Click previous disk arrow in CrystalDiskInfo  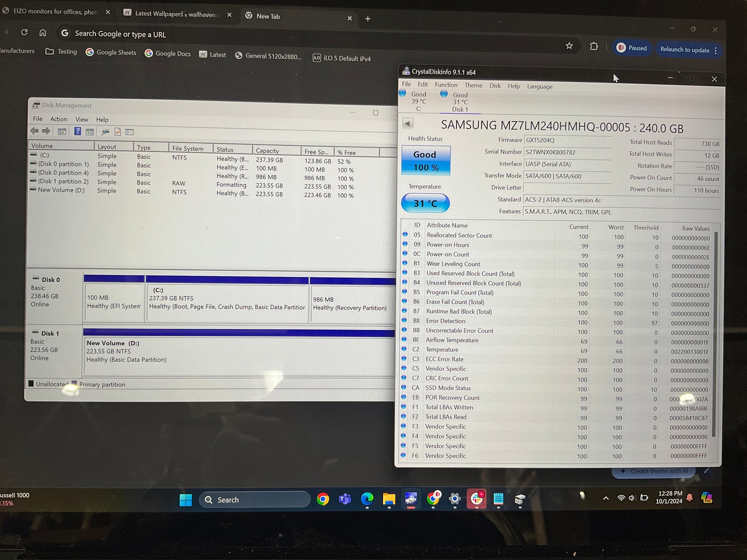408,124
